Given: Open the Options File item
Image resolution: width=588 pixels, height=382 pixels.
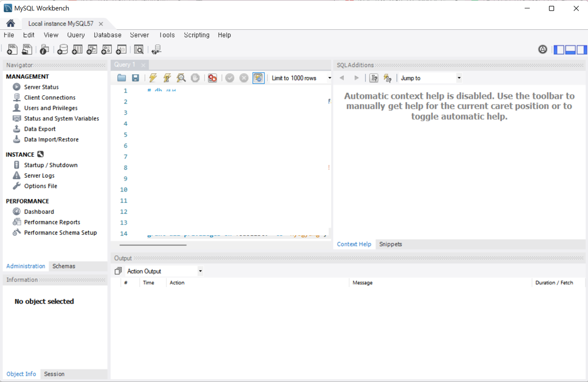Looking at the screenshot, I should [40, 186].
